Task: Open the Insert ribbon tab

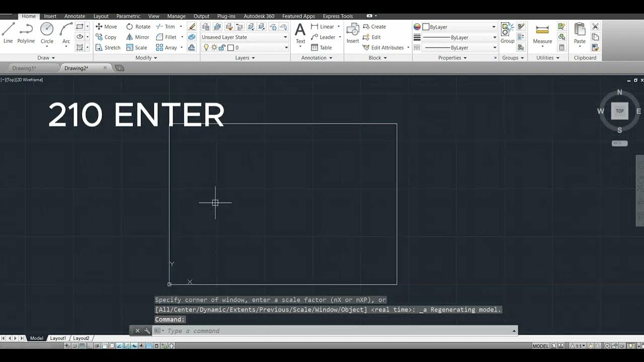Action: 50,16
